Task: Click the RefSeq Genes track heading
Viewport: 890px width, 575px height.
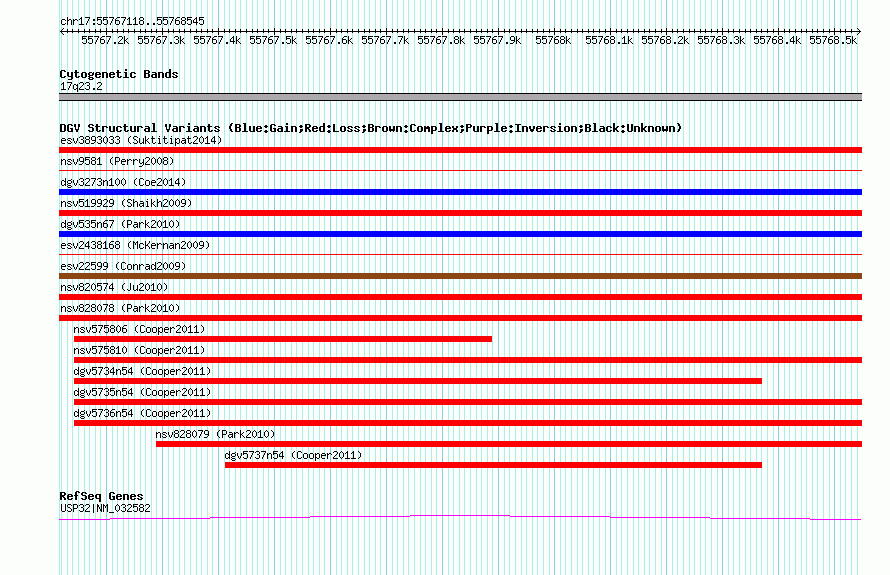Action: (x=101, y=496)
